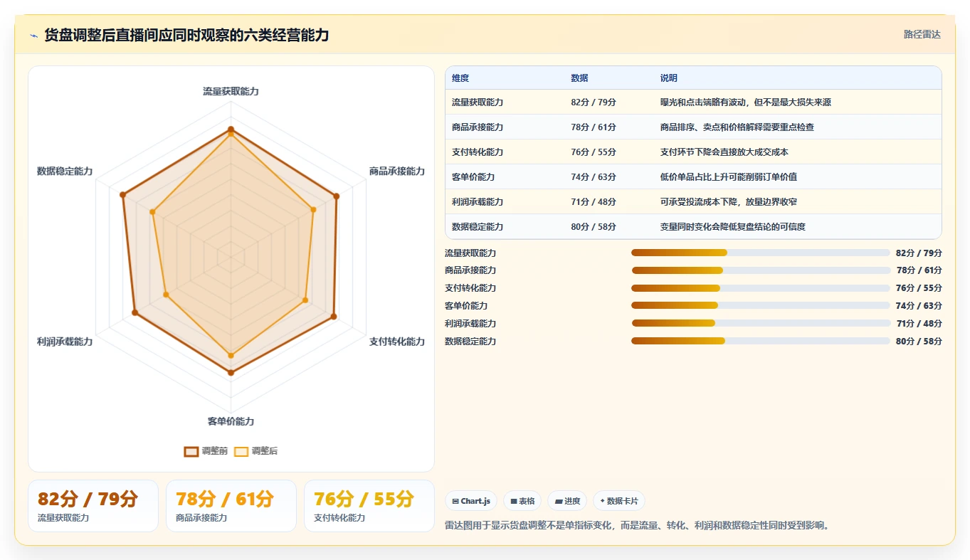Click the page title 货盘调整后直播间应同时观察的六类经营能力
This screenshot has width=970, height=560.
(x=186, y=36)
